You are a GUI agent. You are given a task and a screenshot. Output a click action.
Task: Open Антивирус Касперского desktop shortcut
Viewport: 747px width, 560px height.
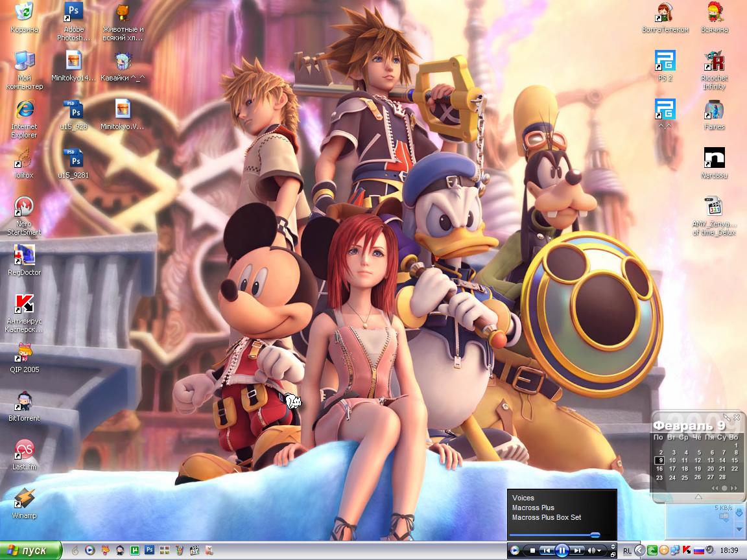pos(24,313)
